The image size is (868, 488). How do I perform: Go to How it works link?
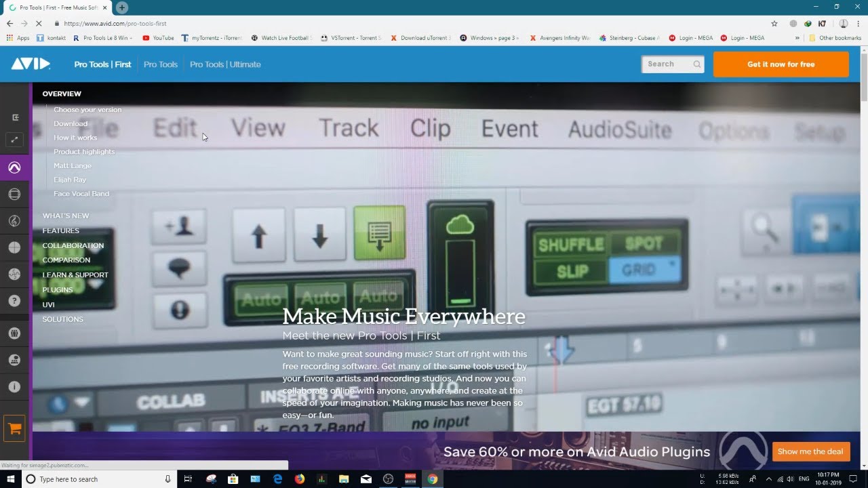[75, 138]
